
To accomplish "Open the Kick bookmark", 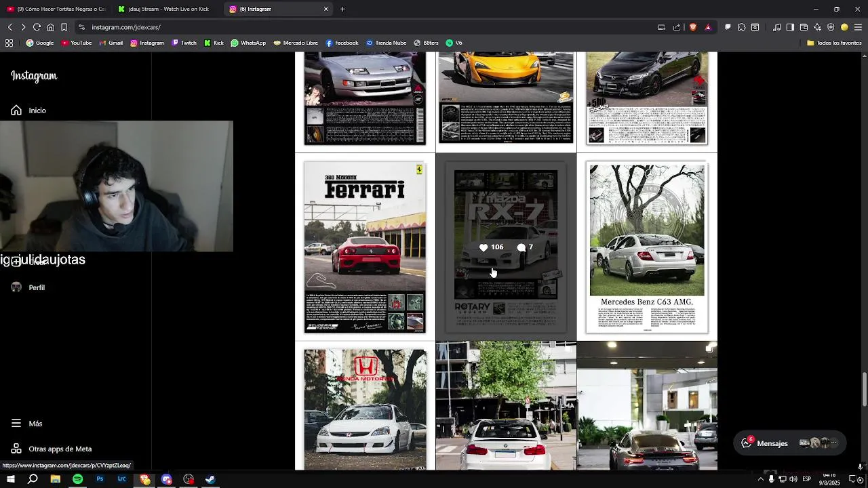I will pos(214,43).
